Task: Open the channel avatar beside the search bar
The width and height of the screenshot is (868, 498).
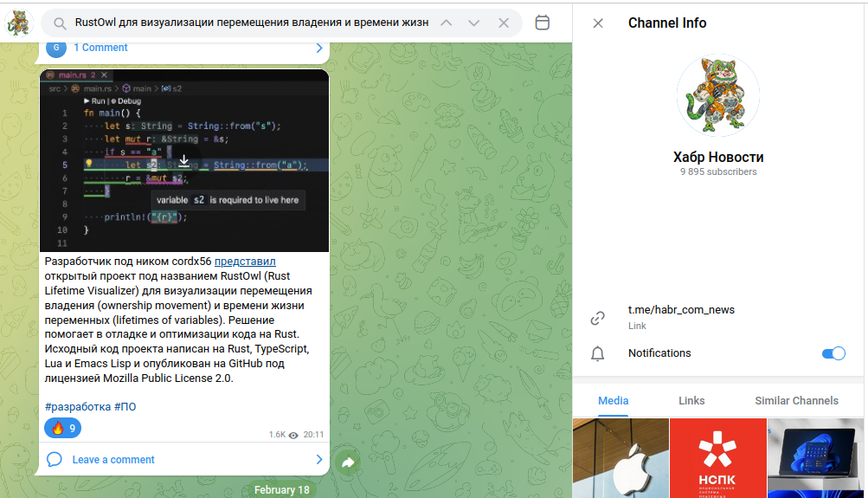Action: 19,23
